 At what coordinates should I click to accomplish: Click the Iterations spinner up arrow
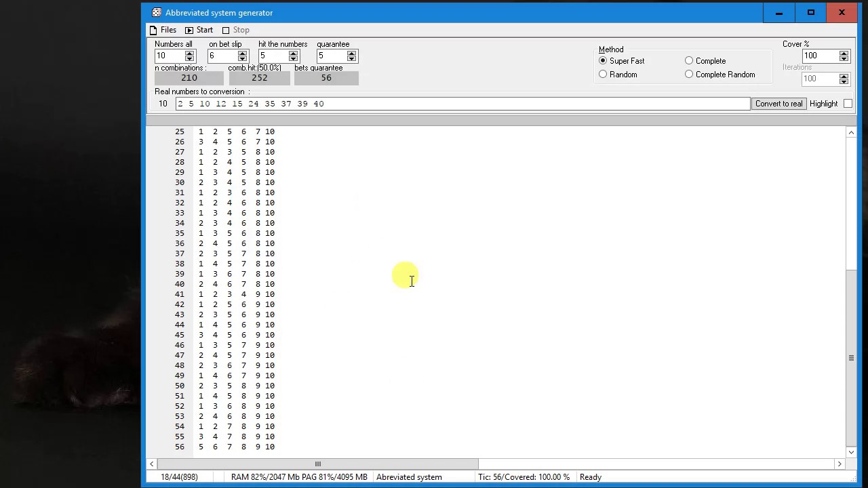[x=844, y=76]
